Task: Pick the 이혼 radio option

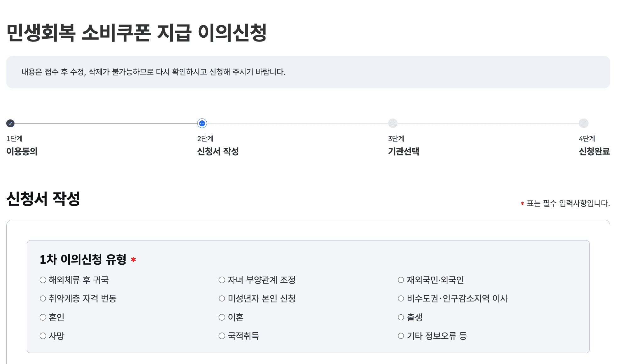Action: (222, 317)
